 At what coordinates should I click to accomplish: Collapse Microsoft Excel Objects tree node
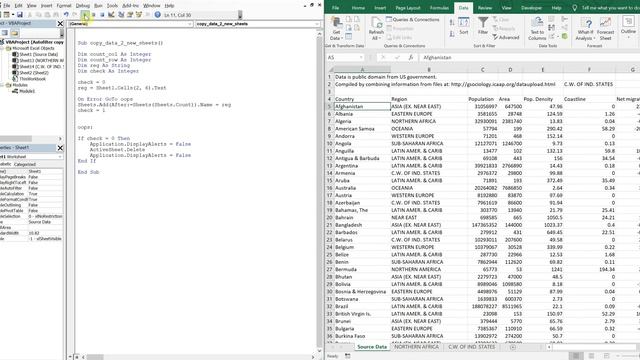(x=2, y=48)
